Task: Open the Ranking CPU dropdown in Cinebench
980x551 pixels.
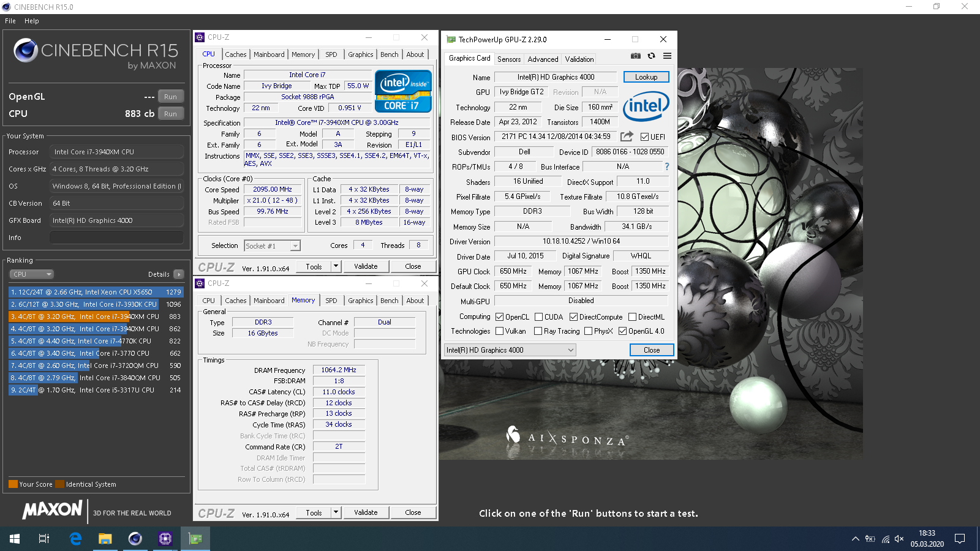Action: (x=32, y=274)
